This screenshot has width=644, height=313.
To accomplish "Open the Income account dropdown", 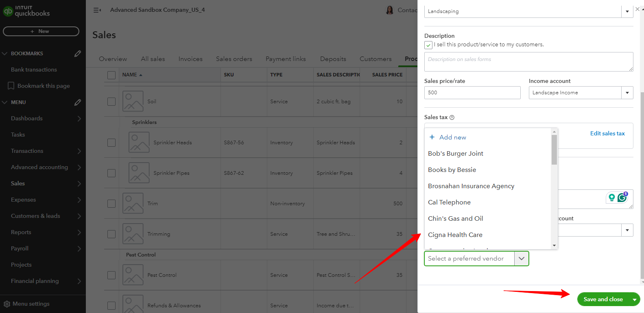I will [x=627, y=93].
